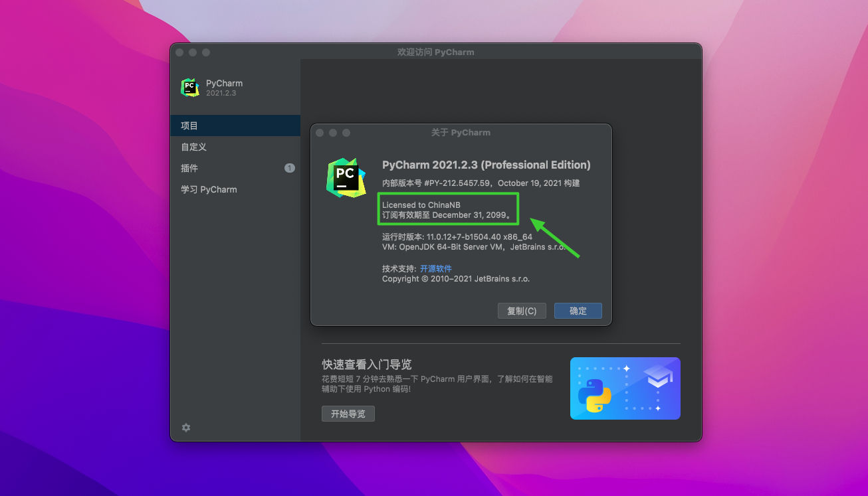Image resolution: width=868 pixels, height=496 pixels.
Task: Click the 开始导览 button
Action: 348,414
